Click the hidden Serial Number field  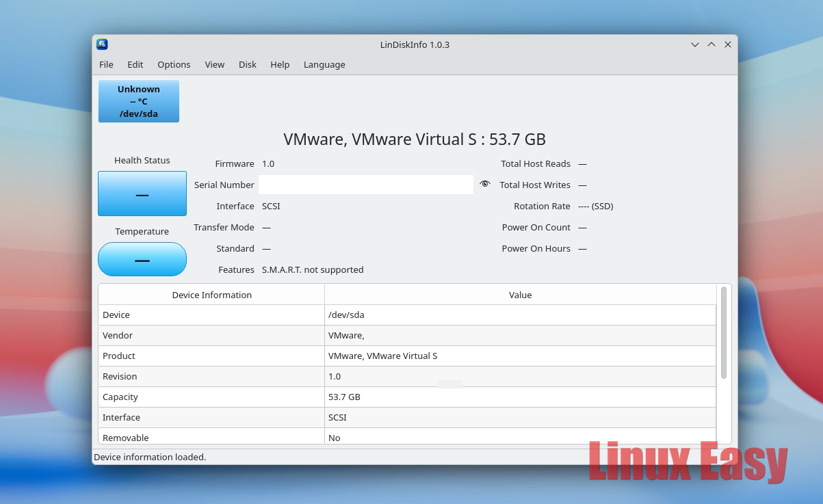pyautogui.click(x=366, y=185)
